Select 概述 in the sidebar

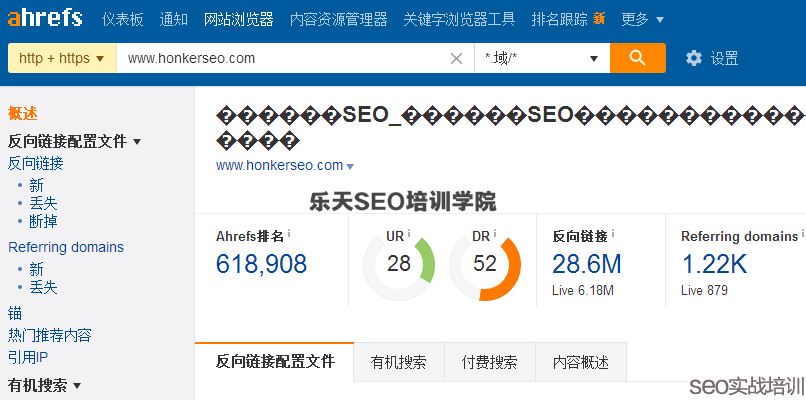[x=23, y=114]
